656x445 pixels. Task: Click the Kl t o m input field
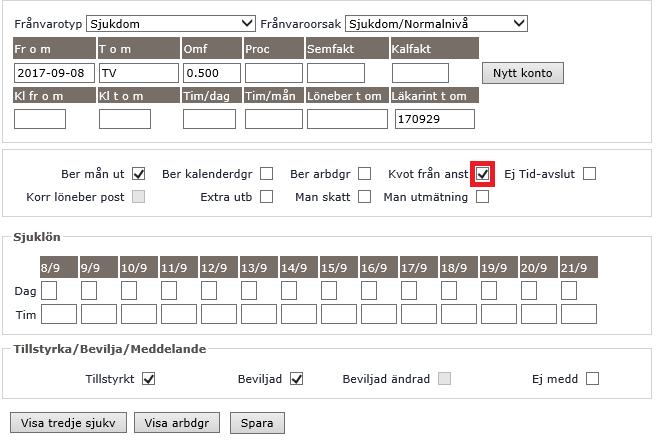point(125,119)
